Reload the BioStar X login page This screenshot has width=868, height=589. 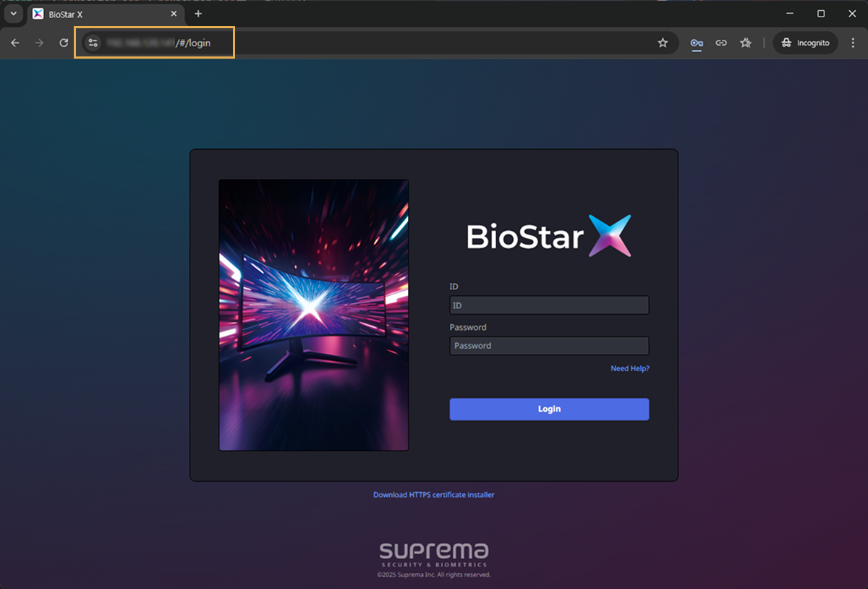coord(64,43)
